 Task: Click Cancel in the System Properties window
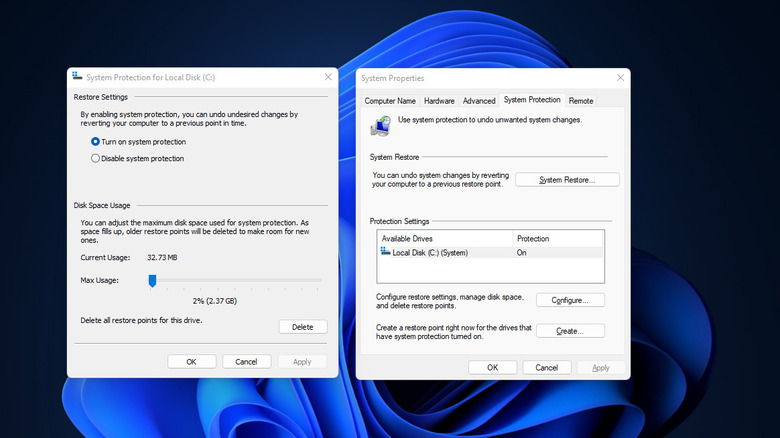(547, 368)
